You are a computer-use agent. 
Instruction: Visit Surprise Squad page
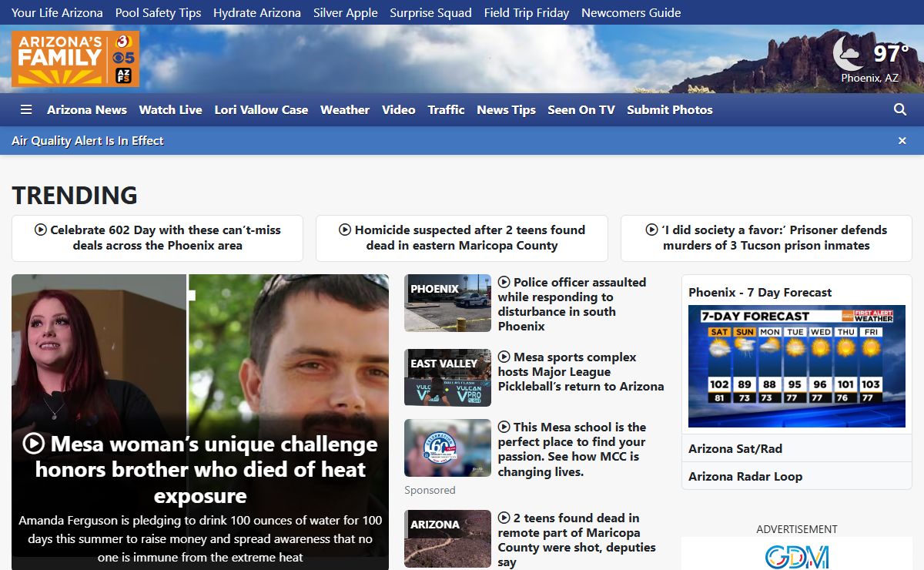(430, 12)
